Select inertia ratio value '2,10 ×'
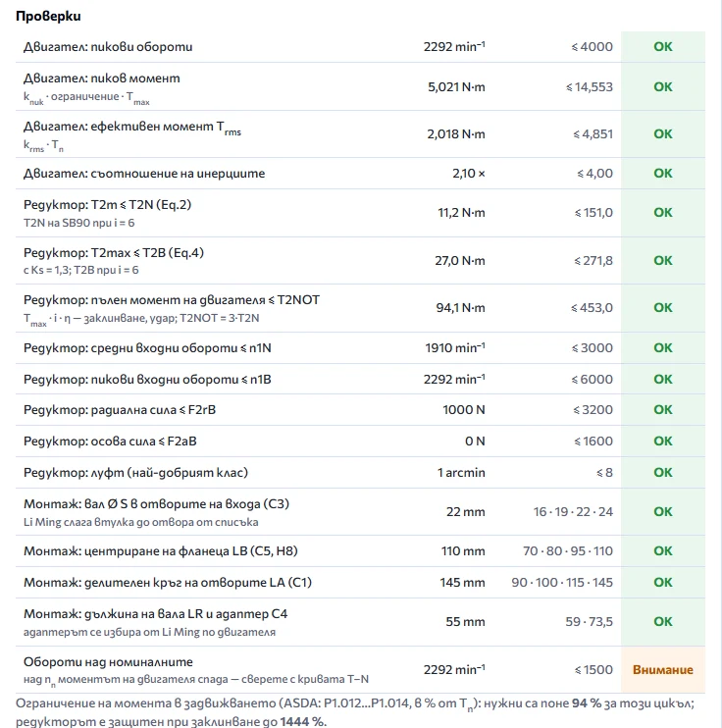The width and height of the screenshot is (722, 728). 469,174
